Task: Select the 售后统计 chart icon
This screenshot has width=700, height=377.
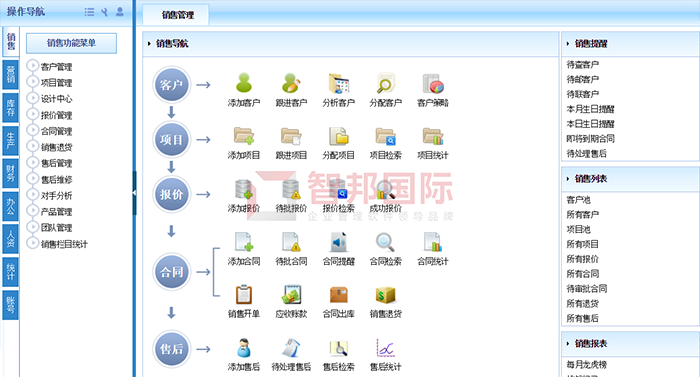Action: point(385,348)
